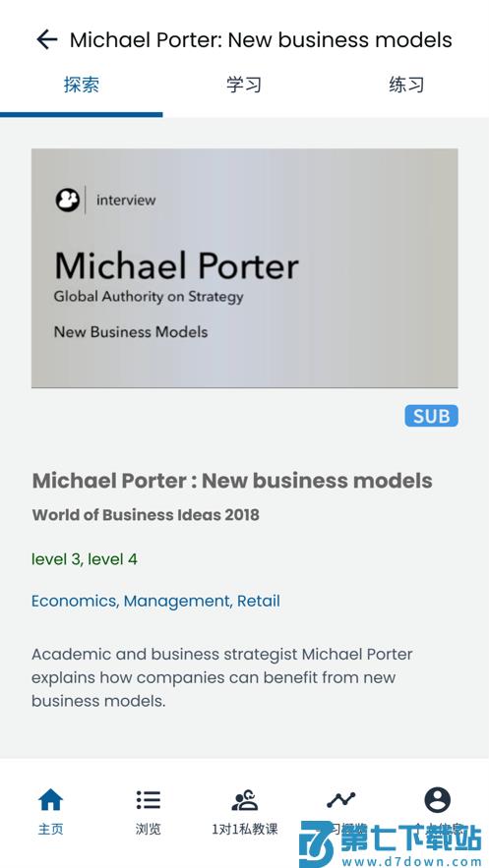Tap the Michael Porter : New business models heading
The height and width of the screenshot is (868, 489).
[x=232, y=481]
